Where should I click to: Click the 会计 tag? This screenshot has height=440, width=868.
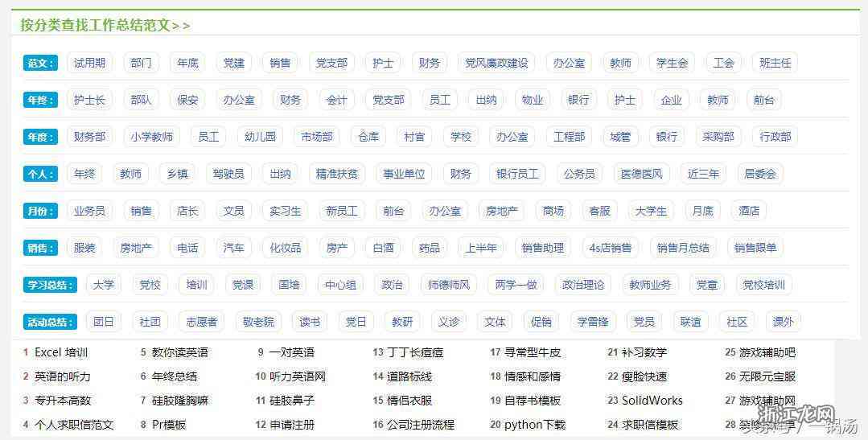pyautogui.click(x=336, y=101)
